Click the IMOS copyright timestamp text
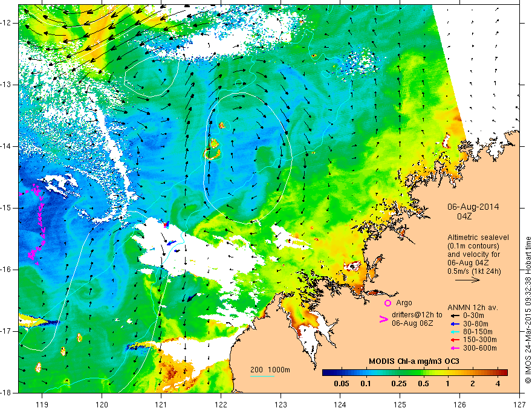532x411 pixels. (528, 311)
